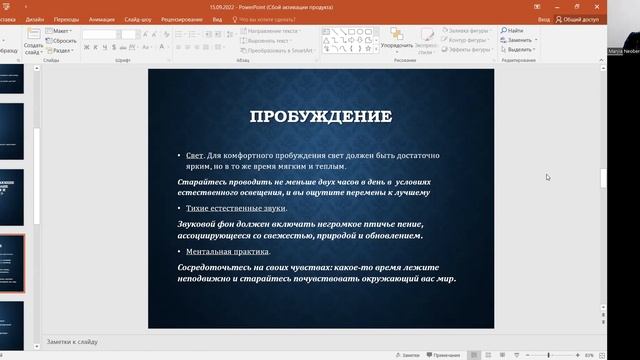This screenshot has width=640, height=360.
Task: Toggle justify text alignment
Action: pos(206,48)
